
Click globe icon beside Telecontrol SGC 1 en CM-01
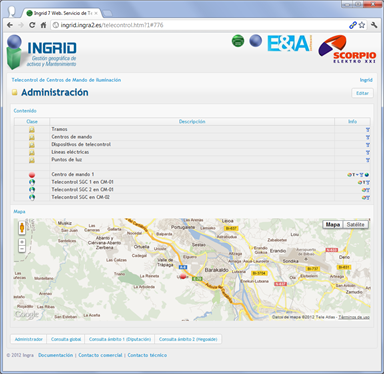(x=32, y=182)
